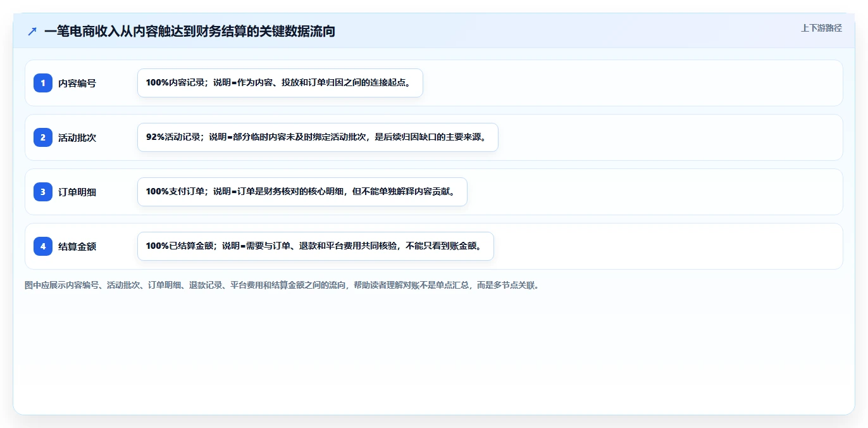Click the arrow icon beside the title

coord(32,31)
